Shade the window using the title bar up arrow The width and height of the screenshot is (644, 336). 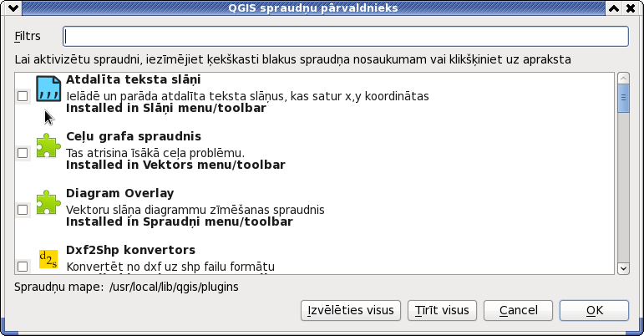pyautogui.click(x=614, y=8)
